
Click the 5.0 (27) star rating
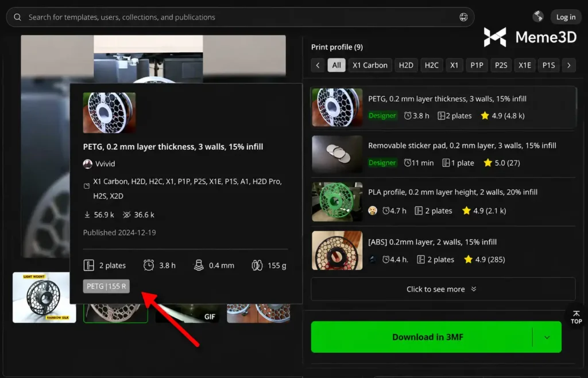coord(501,162)
